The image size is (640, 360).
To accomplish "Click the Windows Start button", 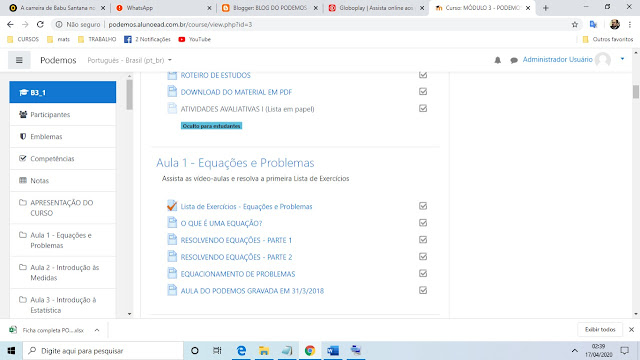I will 11,351.
